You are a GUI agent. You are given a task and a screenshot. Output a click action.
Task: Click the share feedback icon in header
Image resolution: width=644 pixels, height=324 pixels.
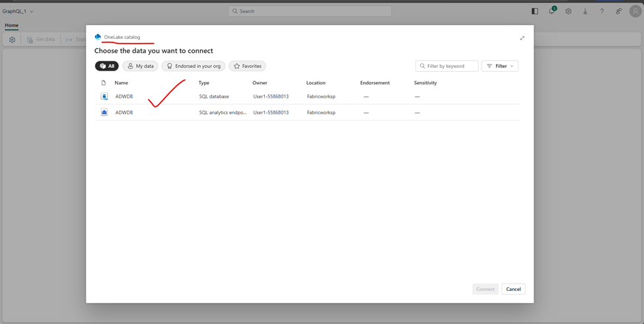pos(618,11)
